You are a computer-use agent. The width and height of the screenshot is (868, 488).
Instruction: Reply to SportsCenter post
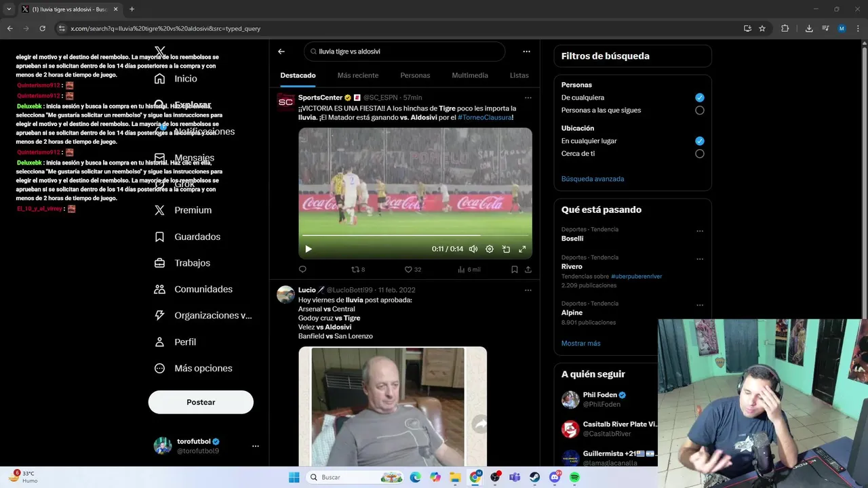pos(302,269)
